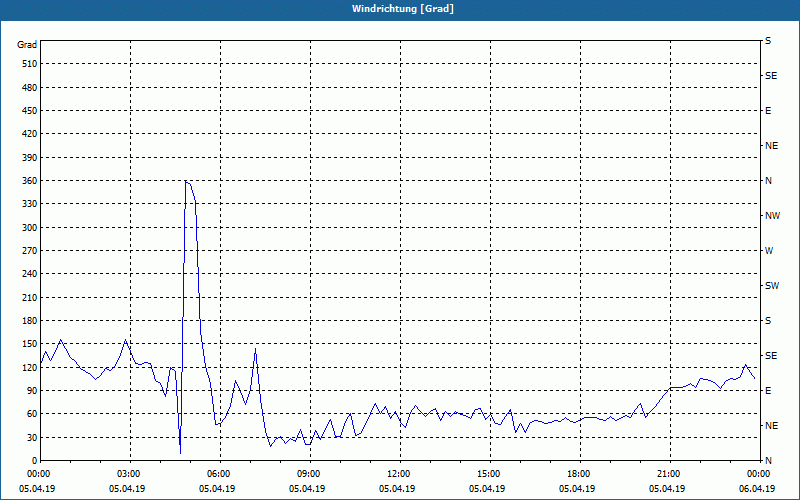Click the 21:00 time label
Image resolution: width=800 pixels, height=500 pixels.
coord(667,474)
